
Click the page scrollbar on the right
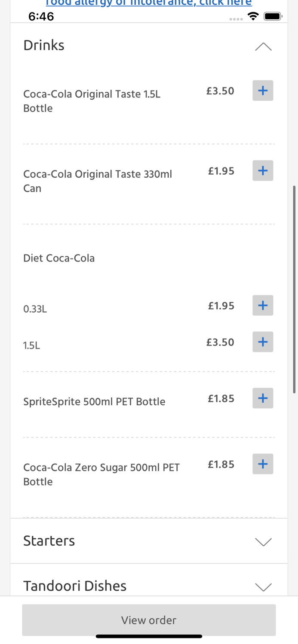point(294,289)
